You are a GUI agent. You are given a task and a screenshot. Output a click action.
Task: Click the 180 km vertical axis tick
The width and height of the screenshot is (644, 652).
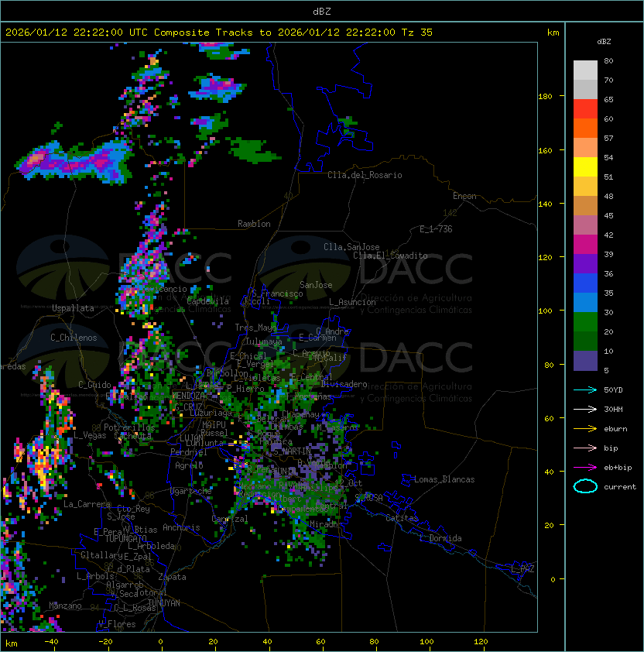[x=545, y=96]
